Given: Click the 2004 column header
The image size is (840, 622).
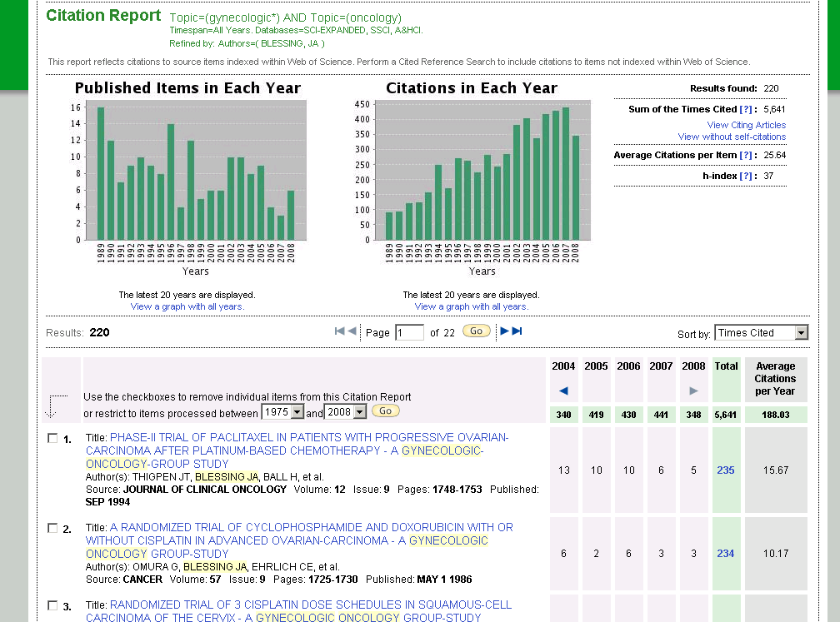Looking at the screenshot, I should click(x=563, y=366).
